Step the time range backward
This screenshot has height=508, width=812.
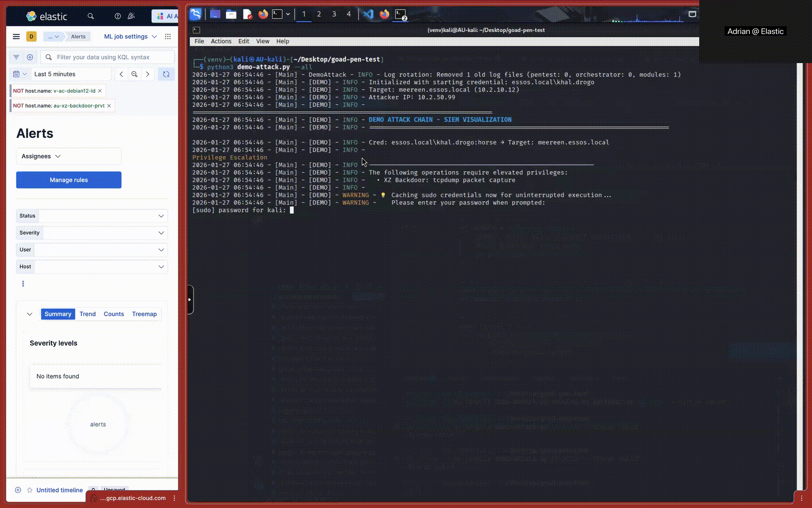[122, 74]
